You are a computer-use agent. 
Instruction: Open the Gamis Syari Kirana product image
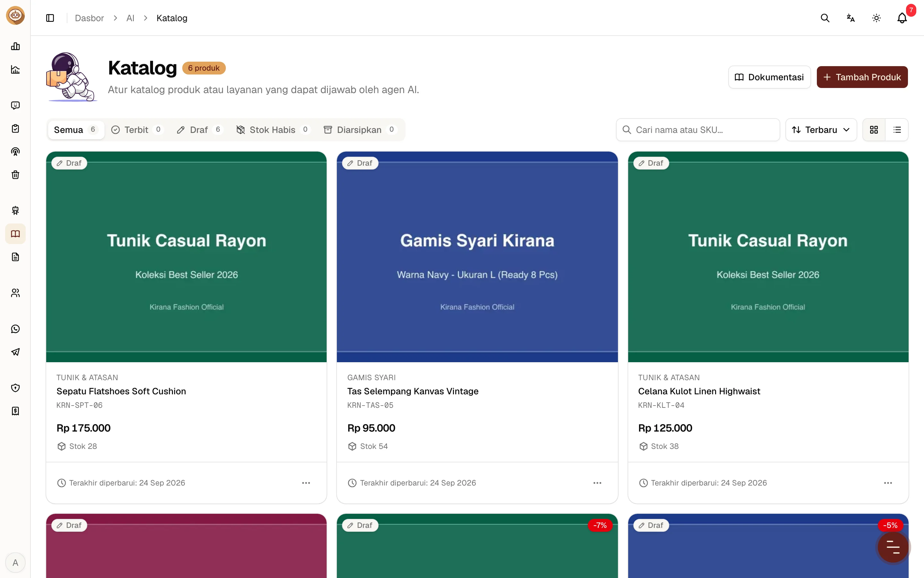point(477,257)
